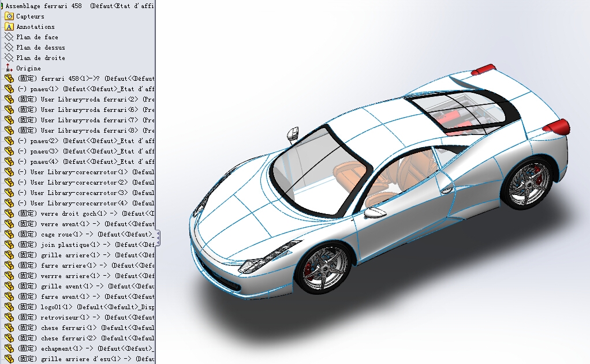
Task: Click the part icon beside logo01<1>
Action: click(x=9, y=307)
